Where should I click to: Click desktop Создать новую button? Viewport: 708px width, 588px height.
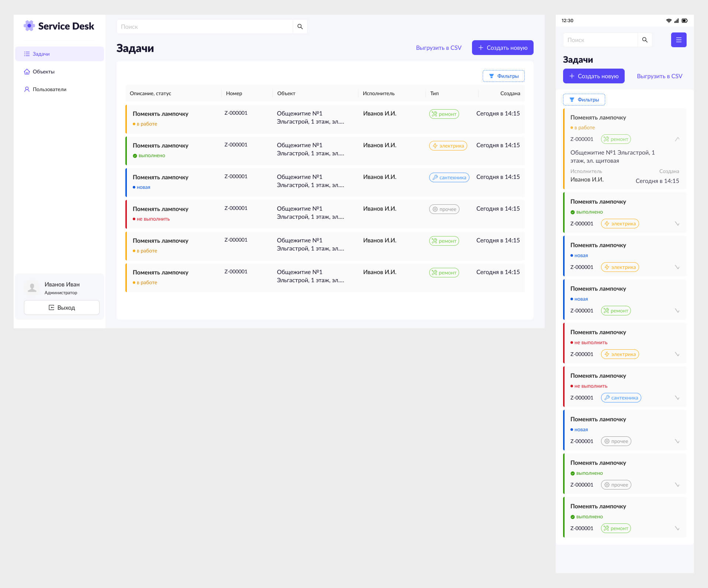(502, 48)
